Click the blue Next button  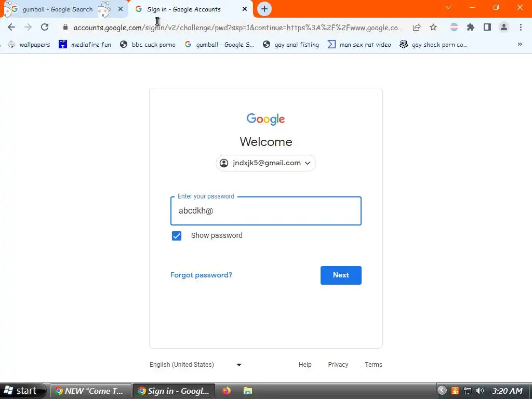pyautogui.click(x=341, y=275)
